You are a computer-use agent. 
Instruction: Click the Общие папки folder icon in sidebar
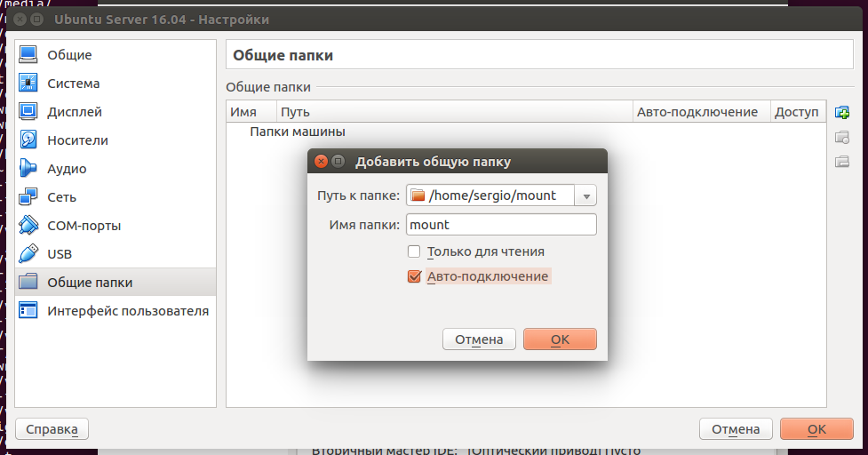pos(28,282)
